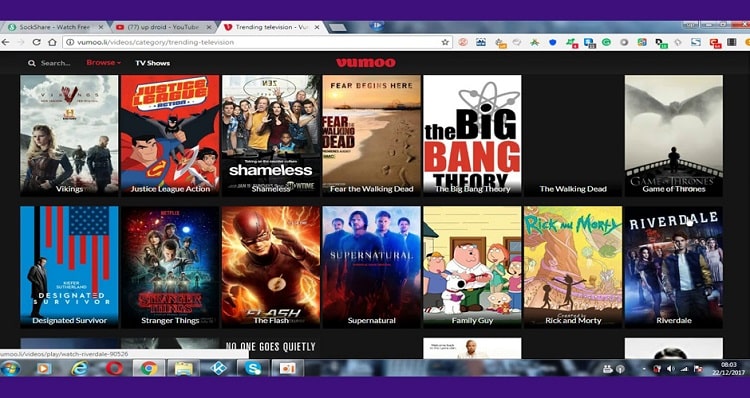Click the search magnifier icon on vumoo
Viewport: 750px width, 398px height.
click(32, 63)
